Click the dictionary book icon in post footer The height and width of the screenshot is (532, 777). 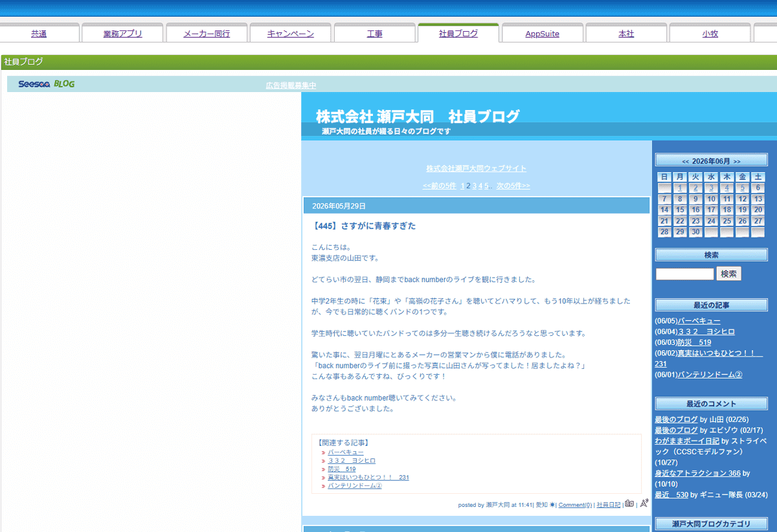tap(629, 504)
